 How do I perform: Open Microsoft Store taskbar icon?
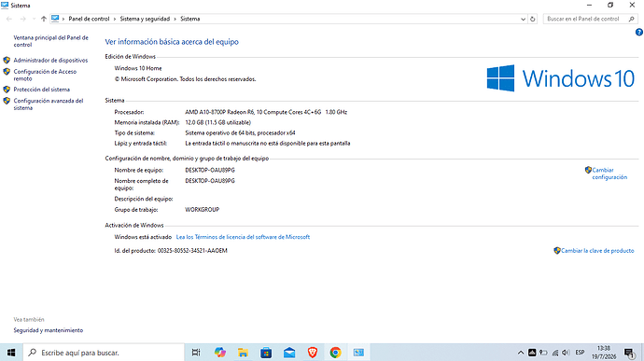266,353
